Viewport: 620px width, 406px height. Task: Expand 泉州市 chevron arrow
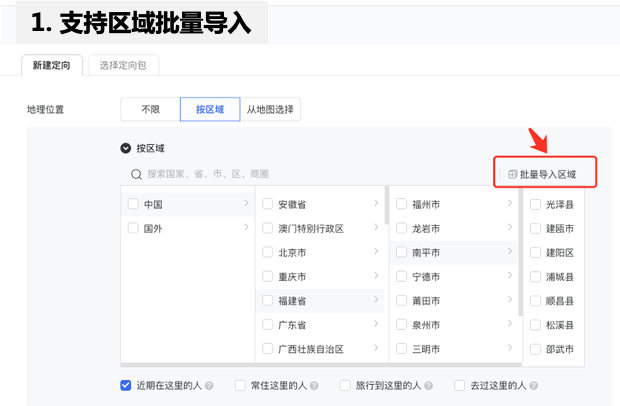510,324
